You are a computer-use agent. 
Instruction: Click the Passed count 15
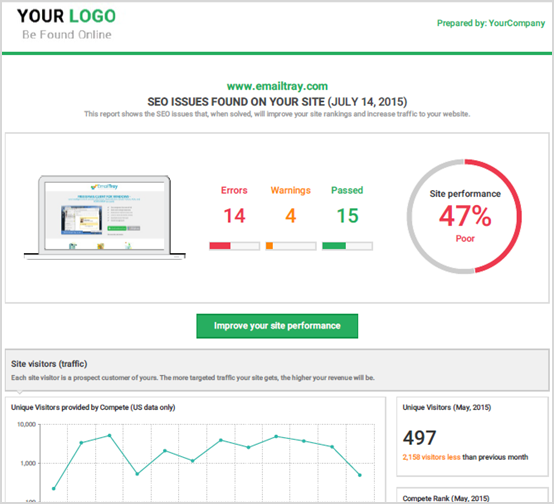pos(347,216)
